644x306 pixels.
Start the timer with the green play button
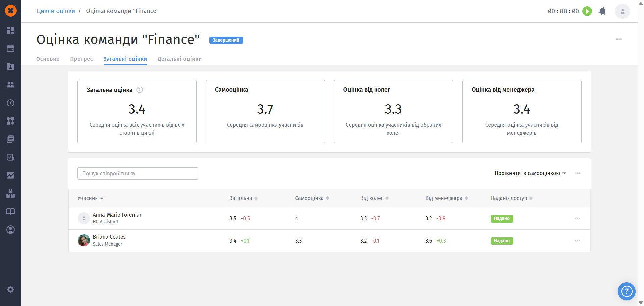coord(587,11)
